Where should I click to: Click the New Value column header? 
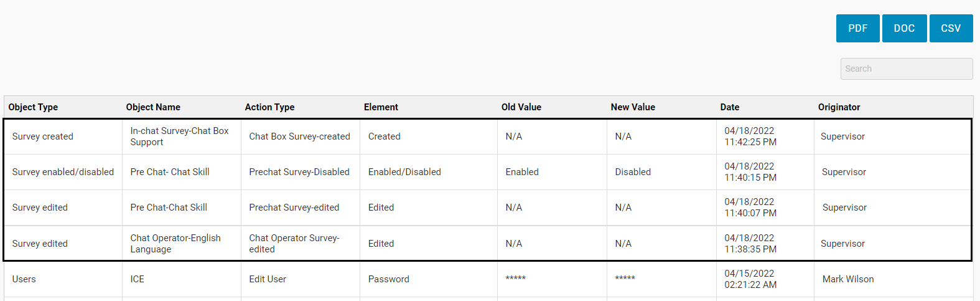633,107
